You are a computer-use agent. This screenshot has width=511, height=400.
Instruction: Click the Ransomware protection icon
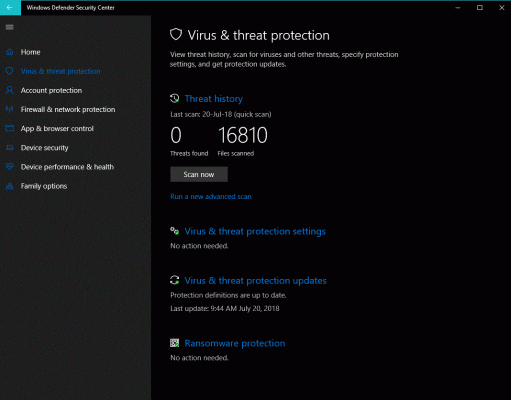pyautogui.click(x=174, y=343)
